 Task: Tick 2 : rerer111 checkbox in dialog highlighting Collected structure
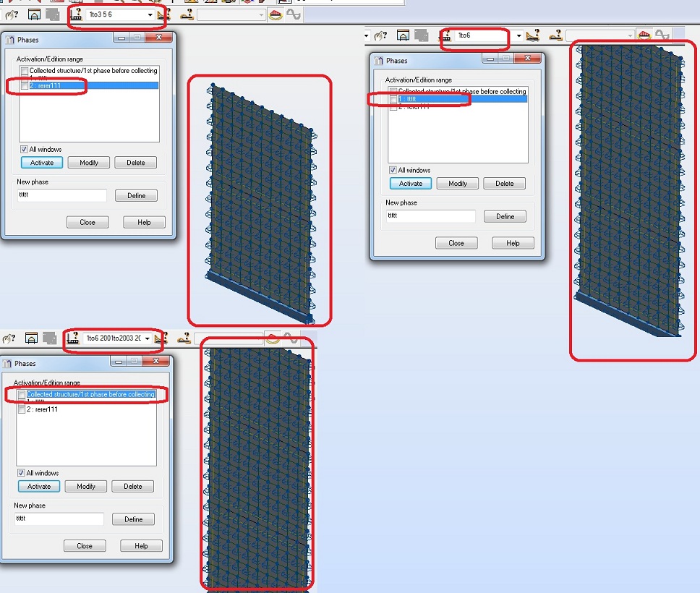22,409
